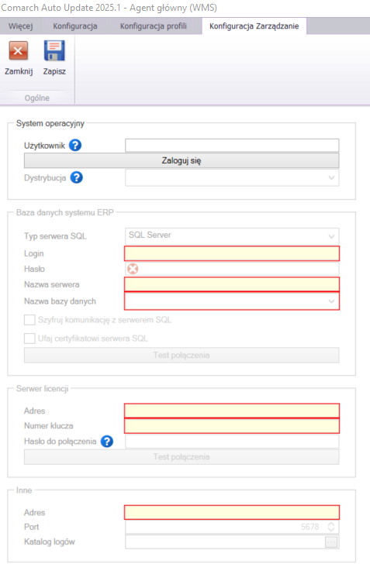Focus the Użytkownik input field
Screen dimensions: 370x588
click(x=232, y=145)
